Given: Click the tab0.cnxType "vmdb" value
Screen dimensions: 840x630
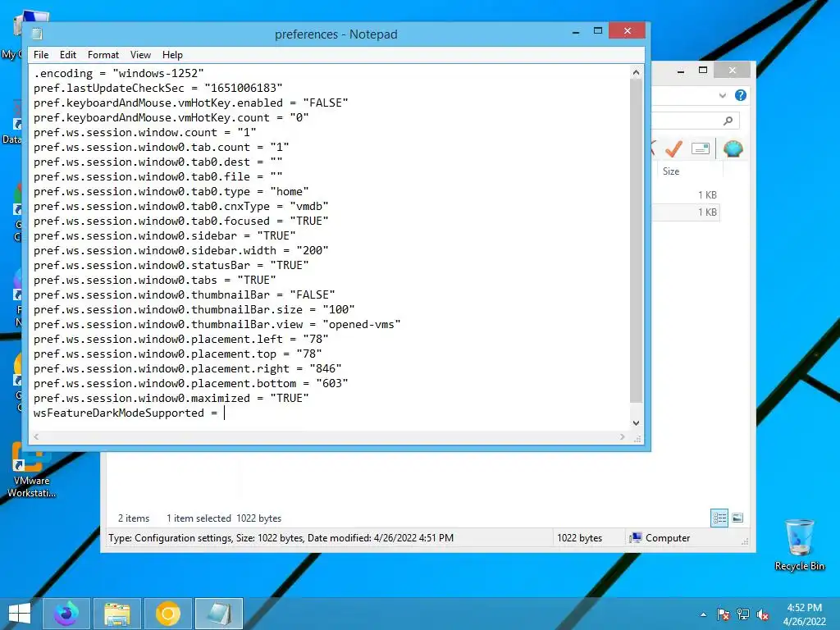Looking at the screenshot, I should point(309,206).
